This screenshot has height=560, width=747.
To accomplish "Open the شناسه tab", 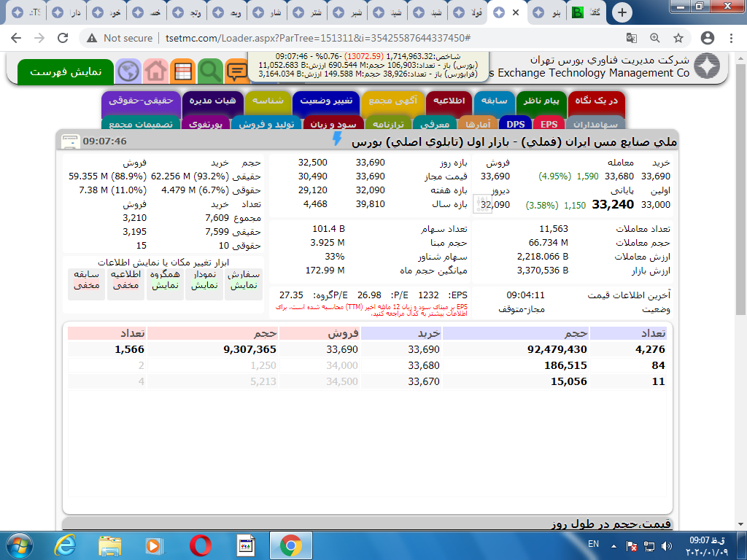I will (268, 104).
